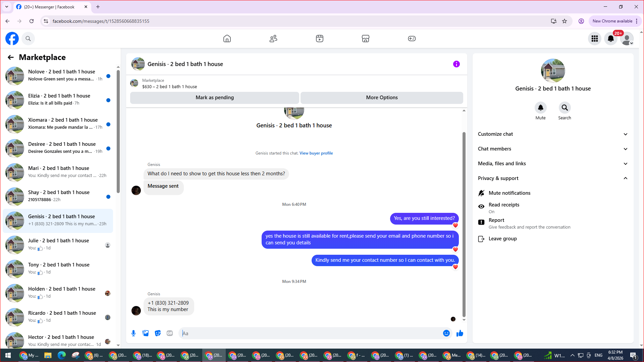
Task: Open the GIF picker
Action: (170, 333)
